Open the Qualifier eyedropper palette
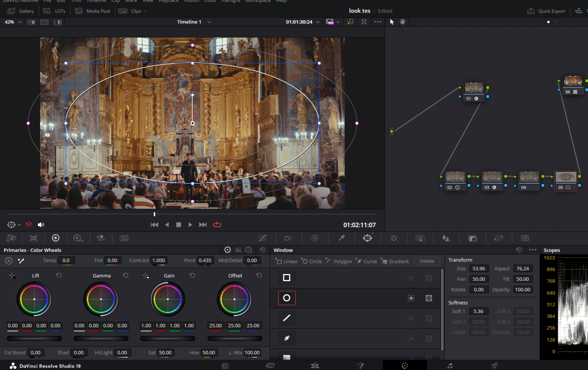Viewport: 588px width, 370px height. click(341, 238)
